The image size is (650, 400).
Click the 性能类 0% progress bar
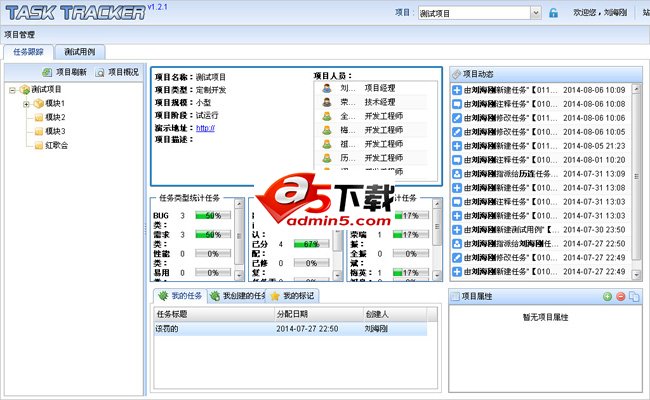[x=213, y=254]
